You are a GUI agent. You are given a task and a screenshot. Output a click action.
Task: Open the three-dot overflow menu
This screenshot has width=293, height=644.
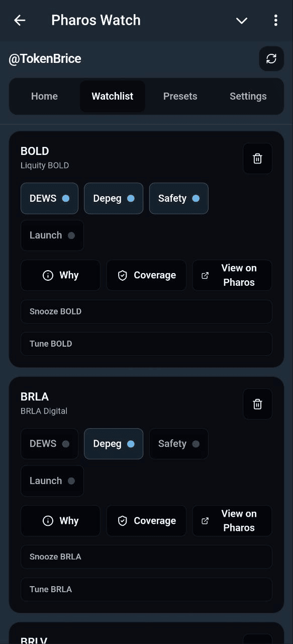coord(275,20)
